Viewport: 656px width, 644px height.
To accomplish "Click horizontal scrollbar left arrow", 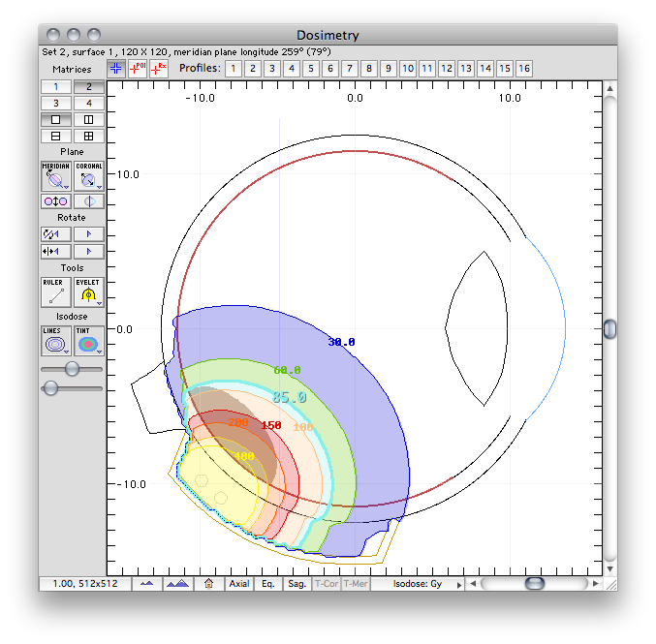I will tap(473, 584).
